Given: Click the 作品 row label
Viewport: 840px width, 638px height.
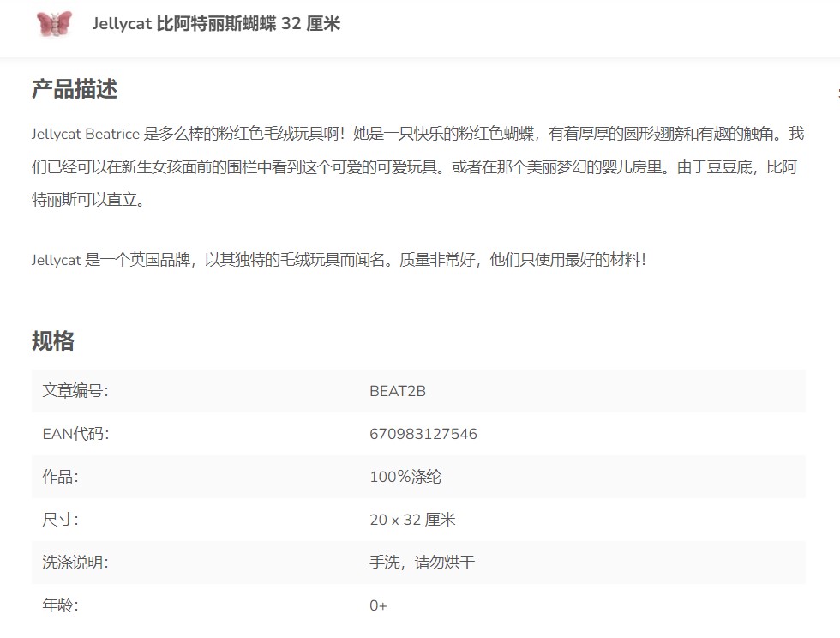Looking at the screenshot, I should click(60, 477).
